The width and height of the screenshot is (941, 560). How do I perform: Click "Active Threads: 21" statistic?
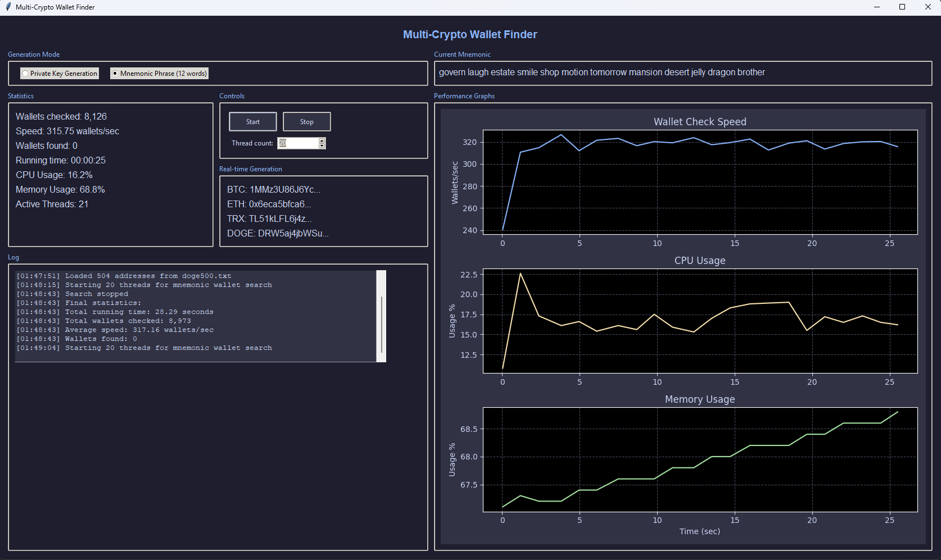click(x=52, y=204)
